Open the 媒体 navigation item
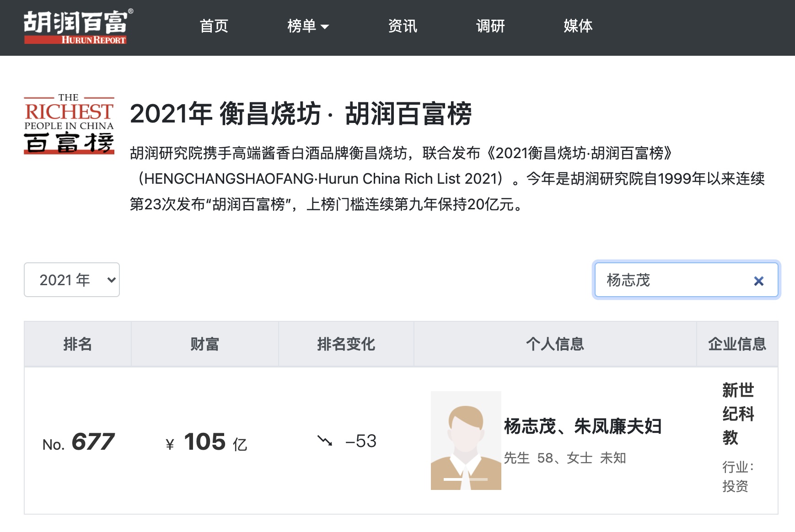The width and height of the screenshot is (795, 532). [578, 26]
